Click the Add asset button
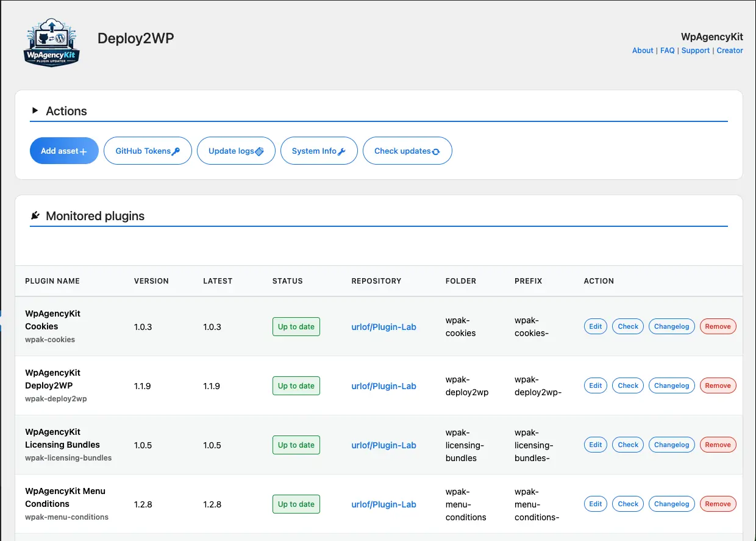756x541 pixels. pyautogui.click(x=64, y=151)
